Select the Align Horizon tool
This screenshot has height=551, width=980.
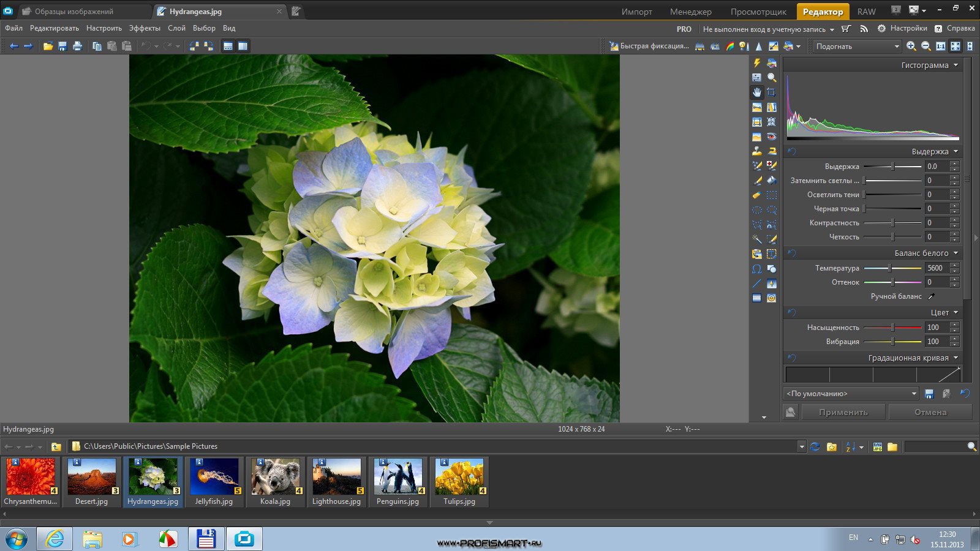pos(757,107)
